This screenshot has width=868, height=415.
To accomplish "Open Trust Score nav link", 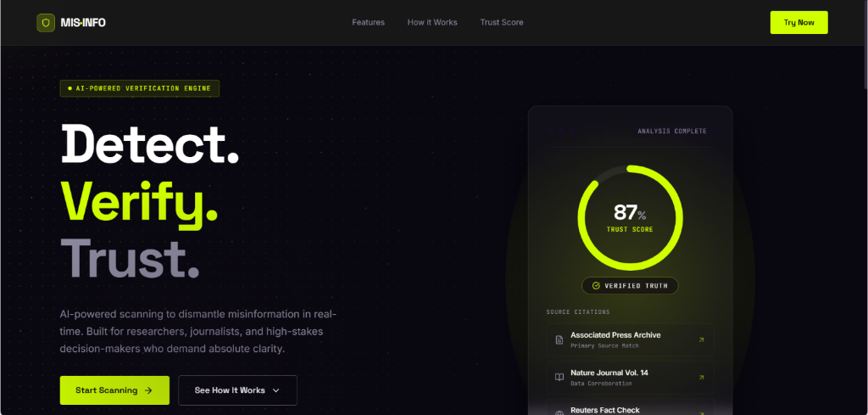I will 502,23.
